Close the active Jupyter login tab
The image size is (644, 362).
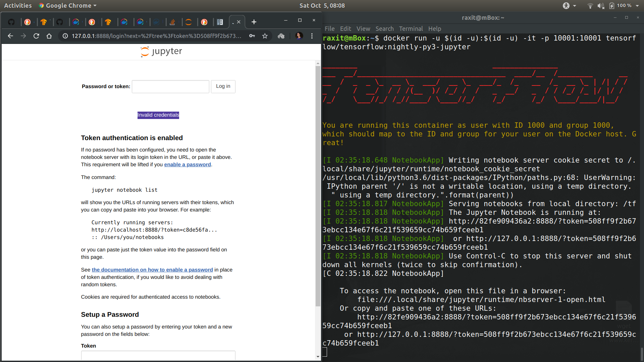point(238,22)
